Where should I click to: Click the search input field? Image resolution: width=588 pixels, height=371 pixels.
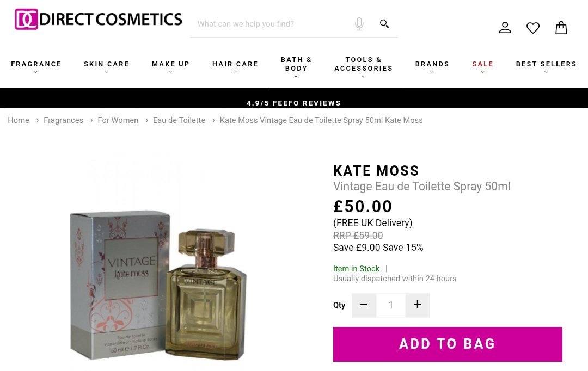(x=269, y=24)
